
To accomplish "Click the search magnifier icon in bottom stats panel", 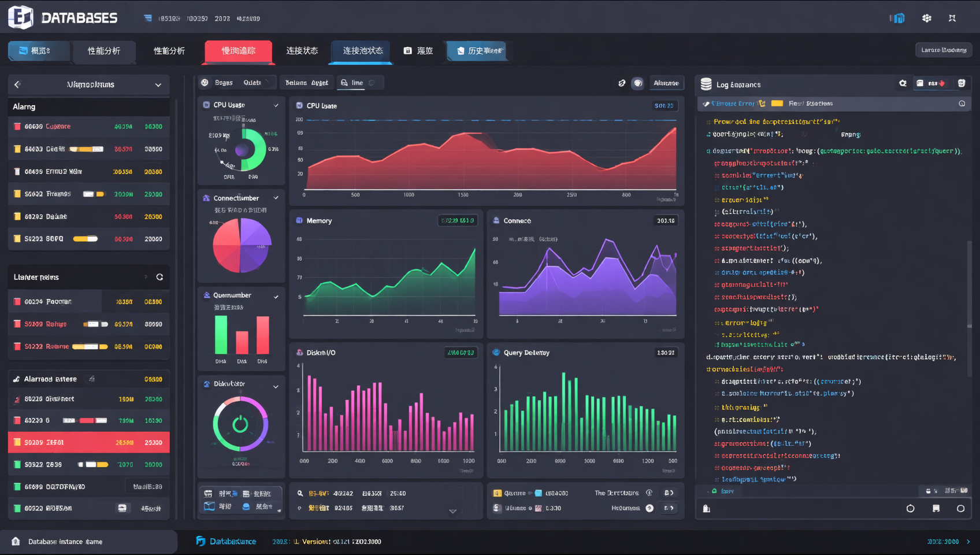I will pos(300,494).
